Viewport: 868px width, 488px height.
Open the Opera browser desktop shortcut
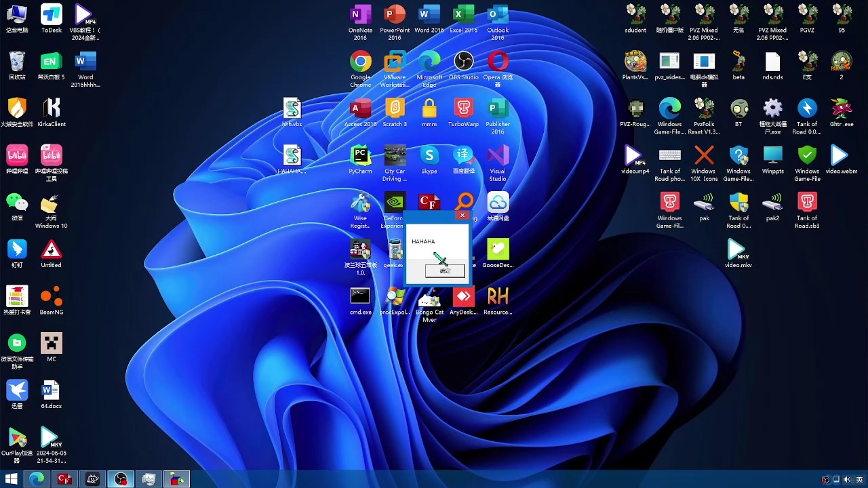click(x=498, y=68)
